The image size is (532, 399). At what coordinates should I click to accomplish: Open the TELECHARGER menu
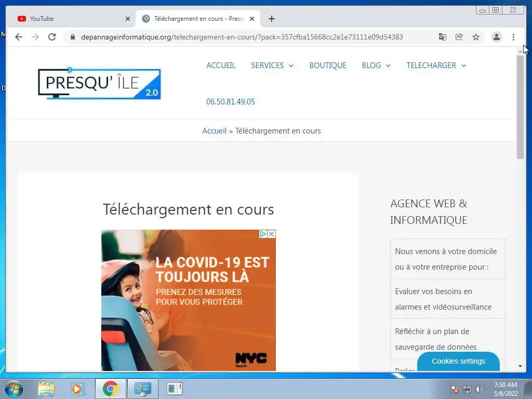431,65
